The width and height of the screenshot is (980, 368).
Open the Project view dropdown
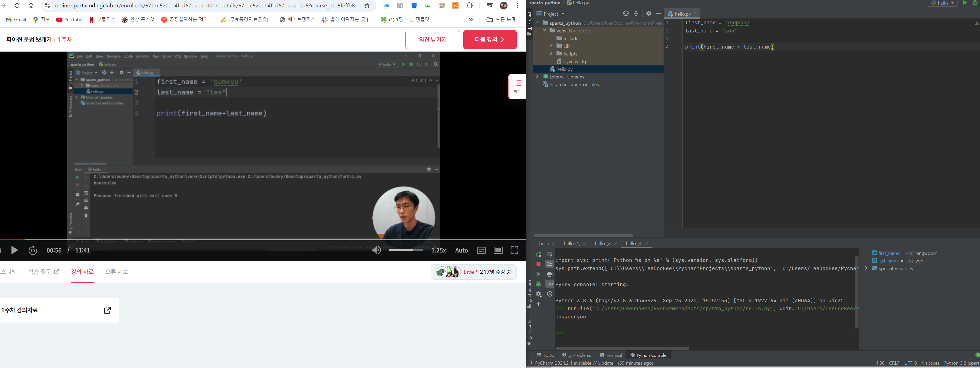(x=550, y=14)
